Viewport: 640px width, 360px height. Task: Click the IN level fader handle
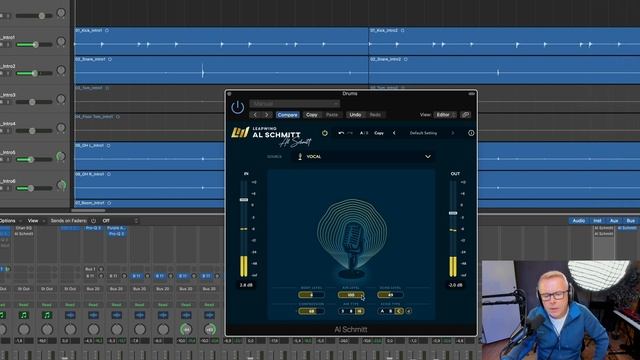[x=244, y=200]
